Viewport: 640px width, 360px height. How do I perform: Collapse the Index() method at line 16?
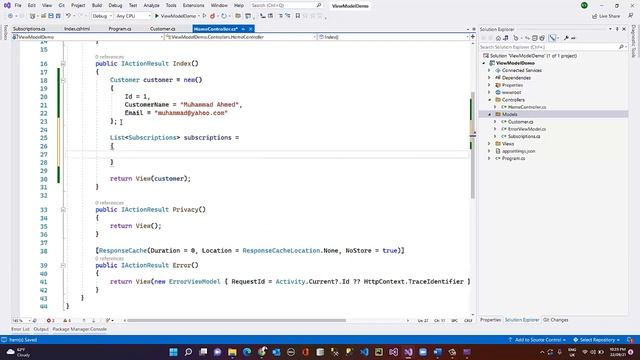pos(63,64)
